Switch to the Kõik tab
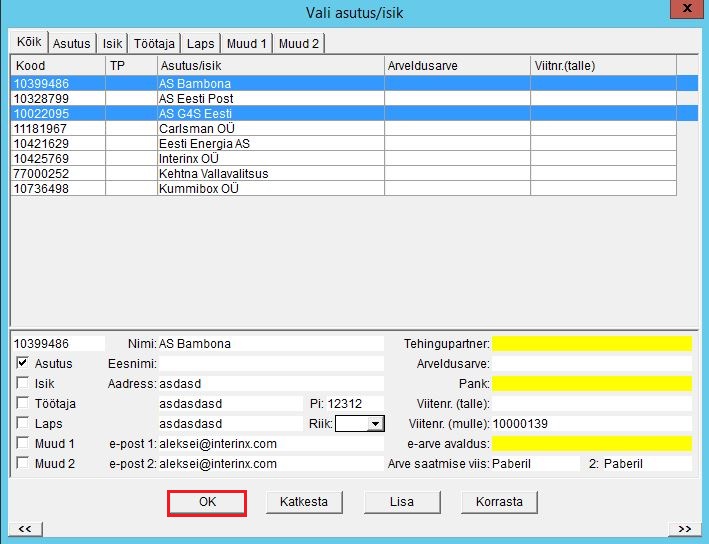This screenshot has height=544, width=709. coord(29,42)
